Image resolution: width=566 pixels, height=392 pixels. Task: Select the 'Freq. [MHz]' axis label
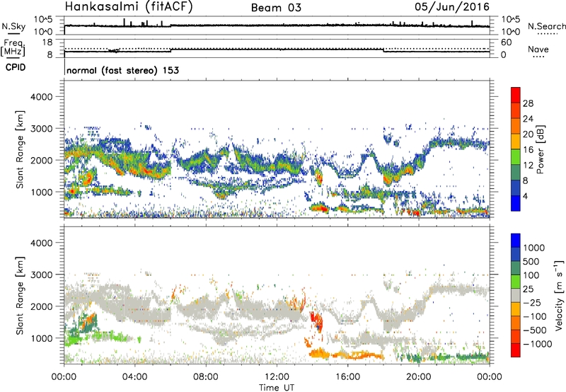13,48
